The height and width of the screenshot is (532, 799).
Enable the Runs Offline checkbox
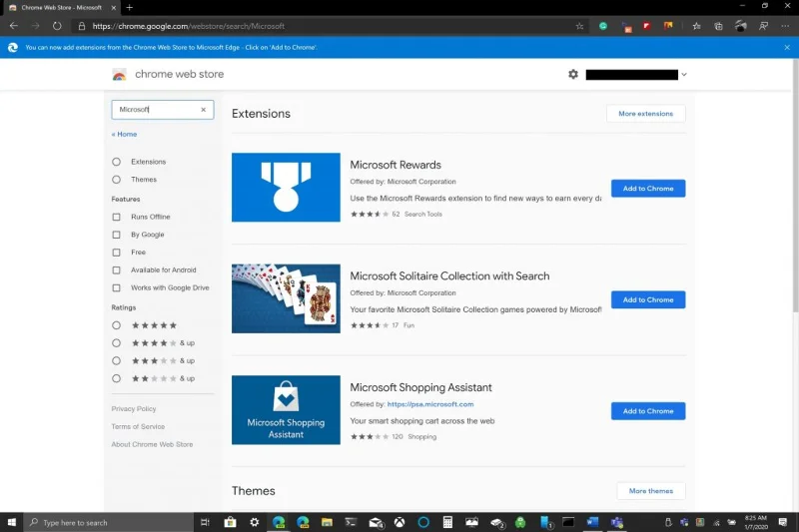coord(117,217)
